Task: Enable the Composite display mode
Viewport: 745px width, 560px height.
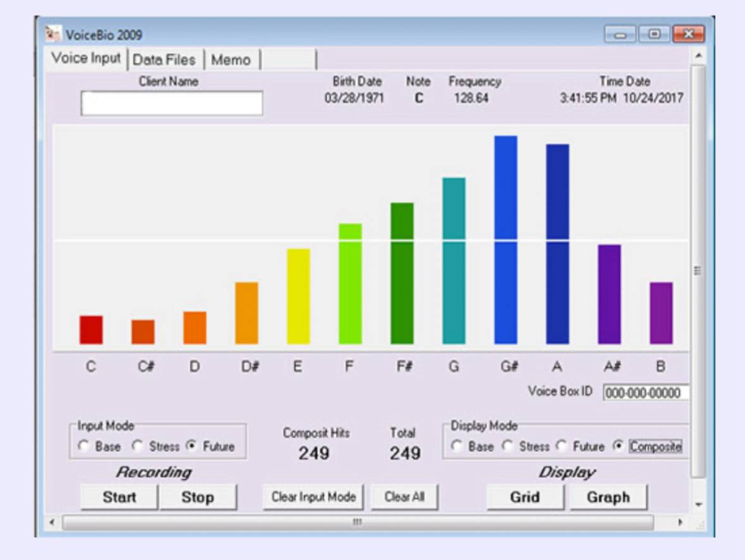Action: [619, 446]
